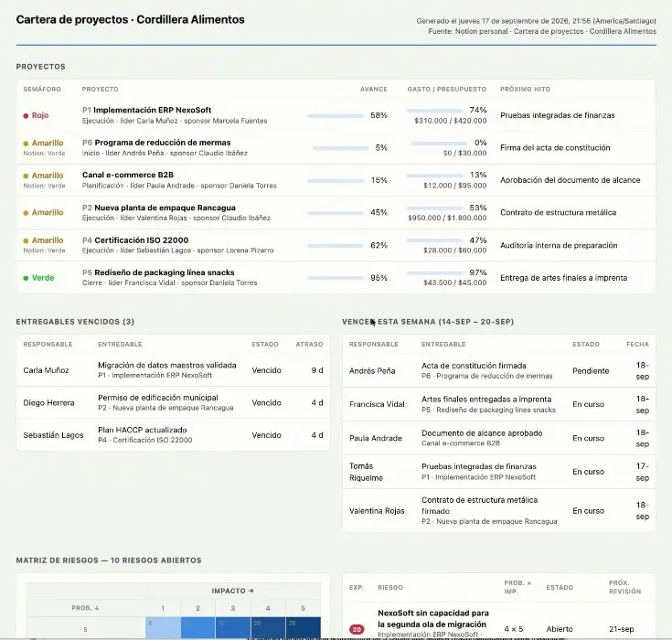The image size is (672, 640).
Task: Click the yellow dot of Canal e-commerce B2B row
Action: pos(26,176)
